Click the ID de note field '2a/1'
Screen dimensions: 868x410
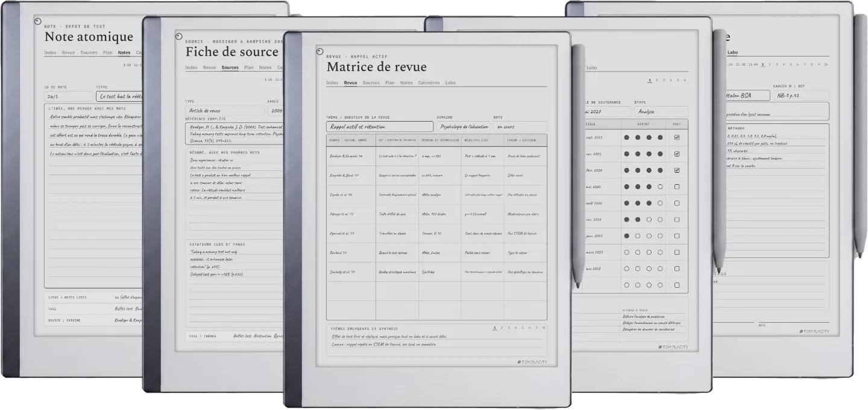pyautogui.click(x=69, y=96)
